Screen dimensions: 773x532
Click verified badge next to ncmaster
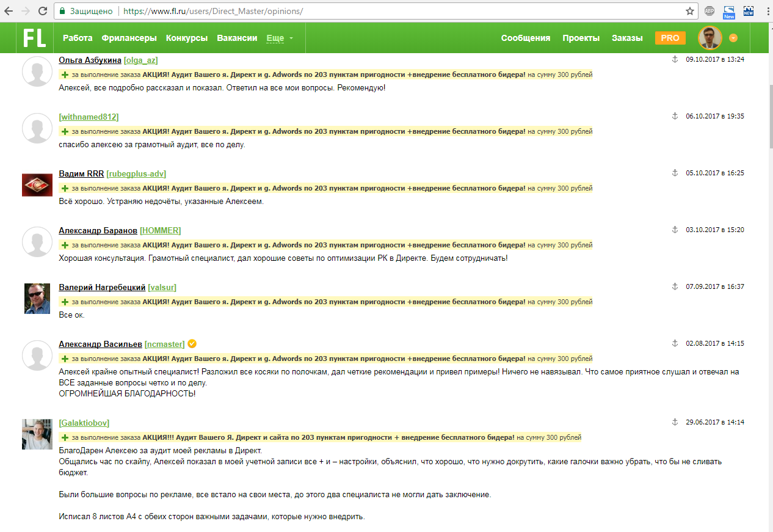[192, 344]
